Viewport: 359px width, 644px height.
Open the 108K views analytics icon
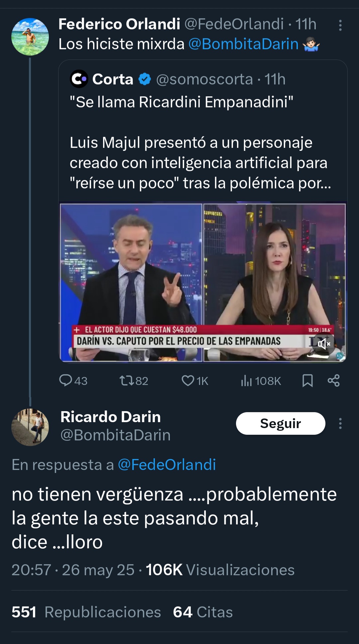point(246,381)
